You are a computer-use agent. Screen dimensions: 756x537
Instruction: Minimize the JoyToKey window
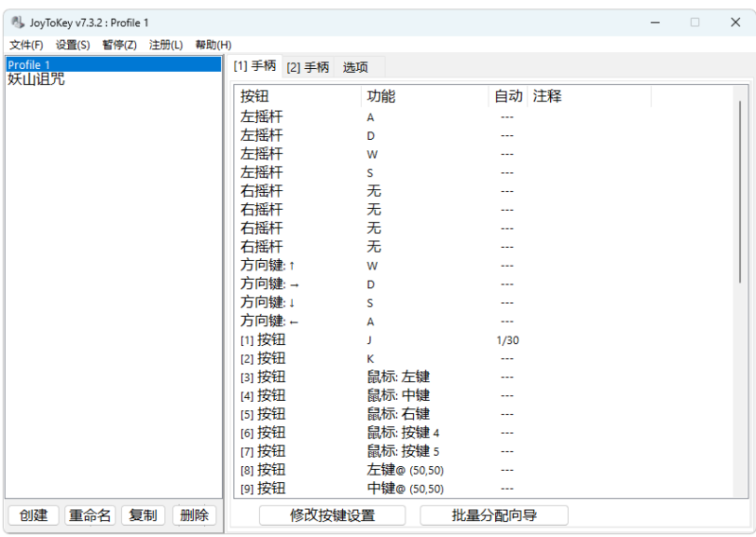pos(655,22)
